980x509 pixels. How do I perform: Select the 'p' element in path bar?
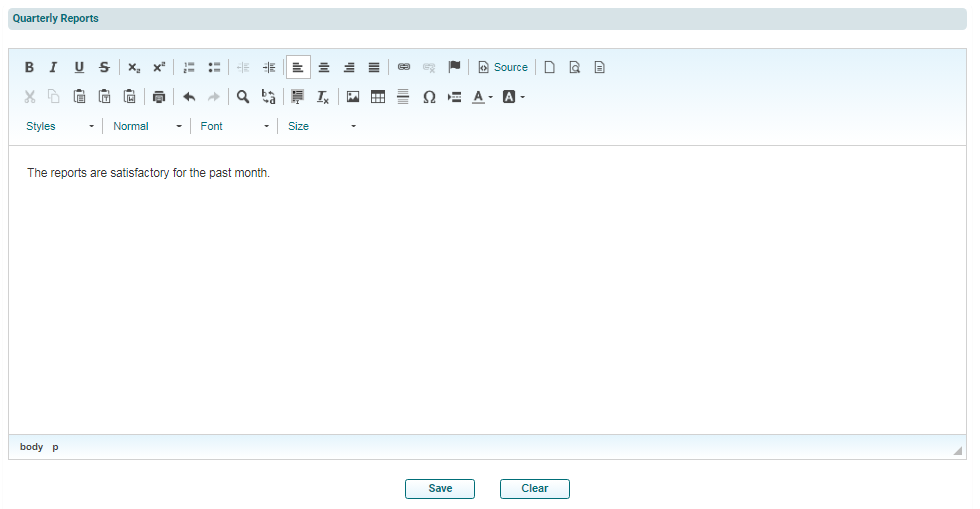(x=55, y=447)
